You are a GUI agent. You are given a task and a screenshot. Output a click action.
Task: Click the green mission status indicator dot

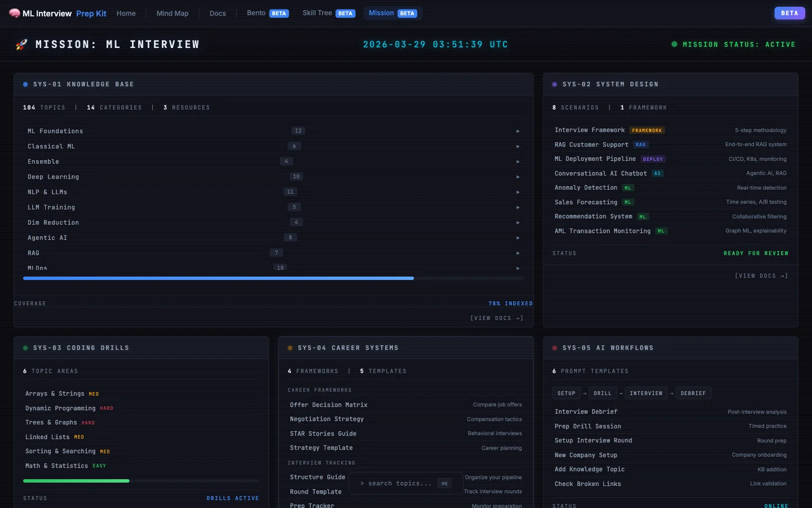coord(674,44)
